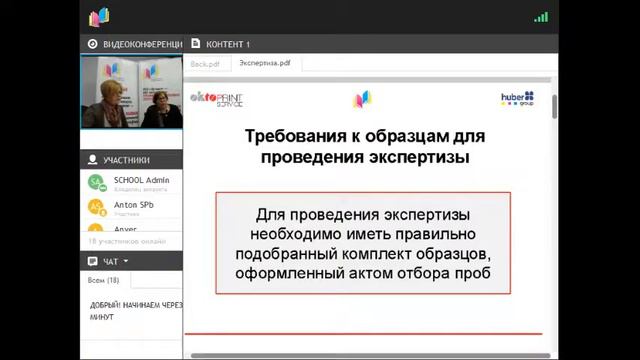Open the Видеоконференция panel header

[131, 44]
